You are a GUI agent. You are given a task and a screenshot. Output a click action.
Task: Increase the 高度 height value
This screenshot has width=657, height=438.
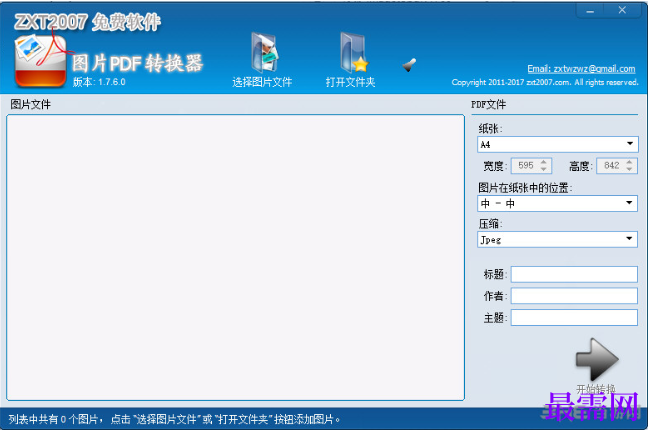point(629,162)
